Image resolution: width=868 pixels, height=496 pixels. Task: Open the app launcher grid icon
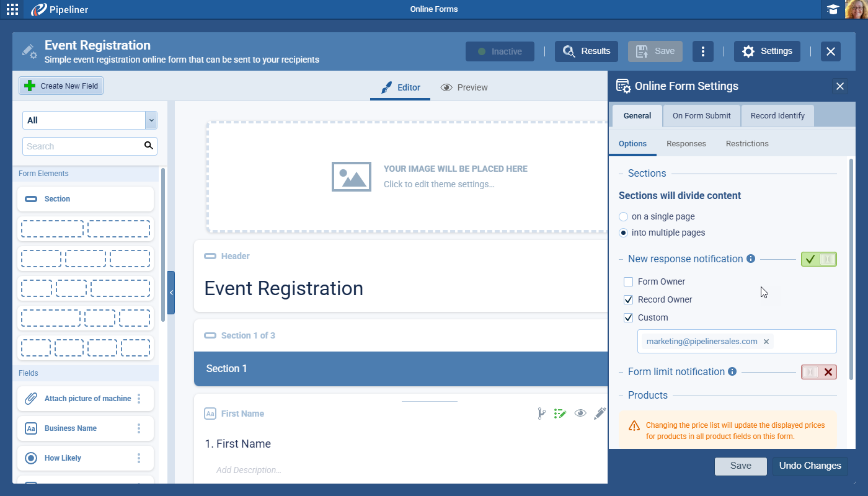12,9
